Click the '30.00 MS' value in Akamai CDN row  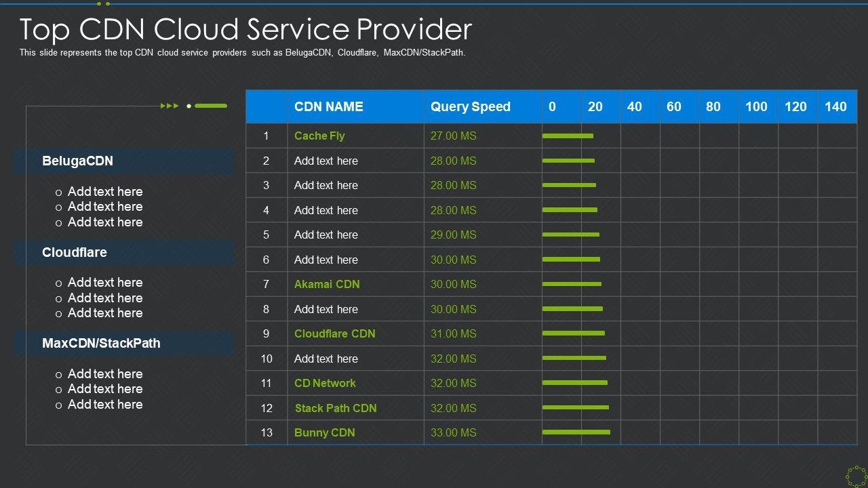454,284
